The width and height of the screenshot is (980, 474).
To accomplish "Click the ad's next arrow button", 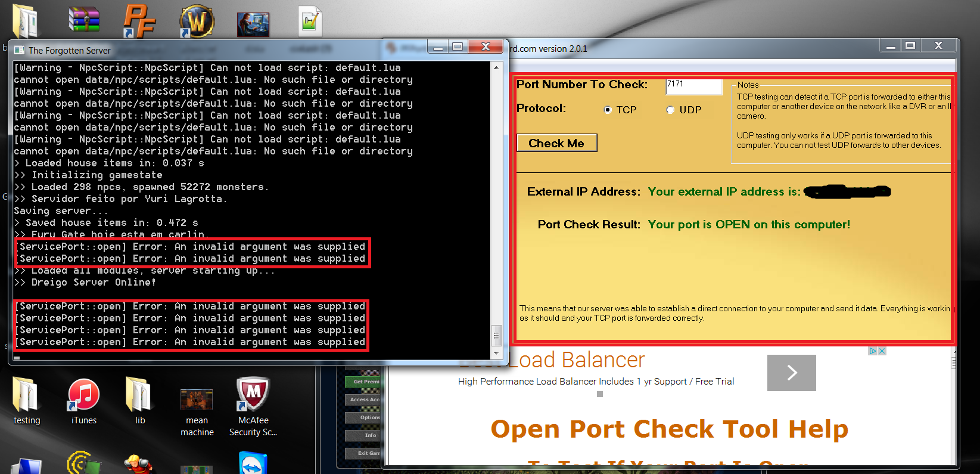I will pos(792,373).
